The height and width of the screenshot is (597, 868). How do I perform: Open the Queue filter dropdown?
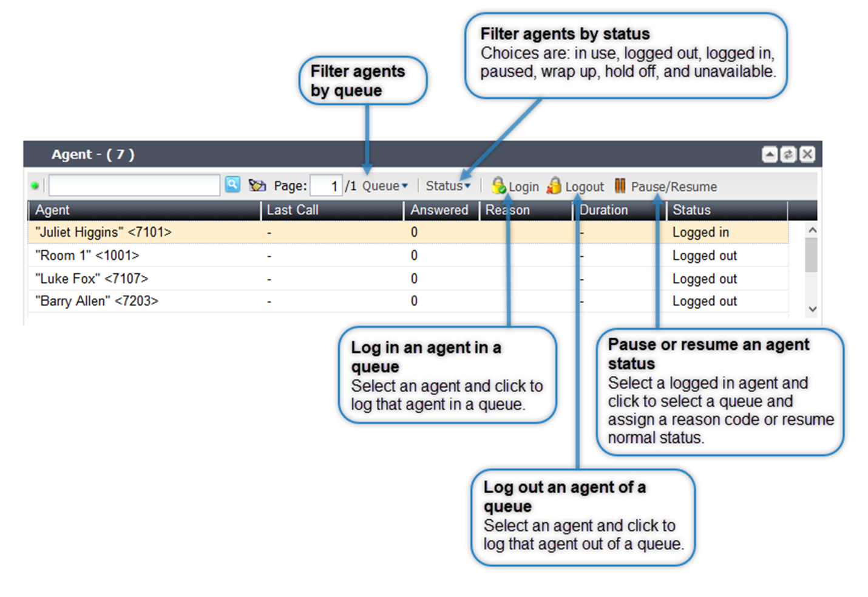pos(385,186)
